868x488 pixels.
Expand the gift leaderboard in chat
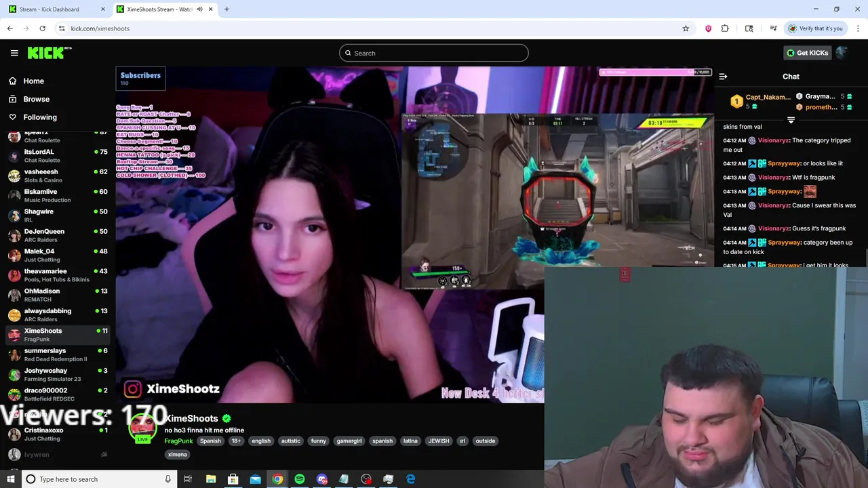tap(791, 120)
